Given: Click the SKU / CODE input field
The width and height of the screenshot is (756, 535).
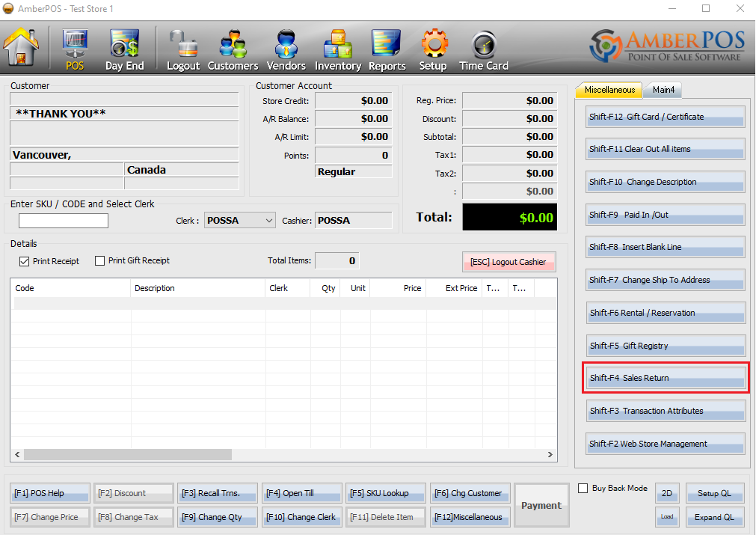Looking at the screenshot, I should [x=64, y=221].
